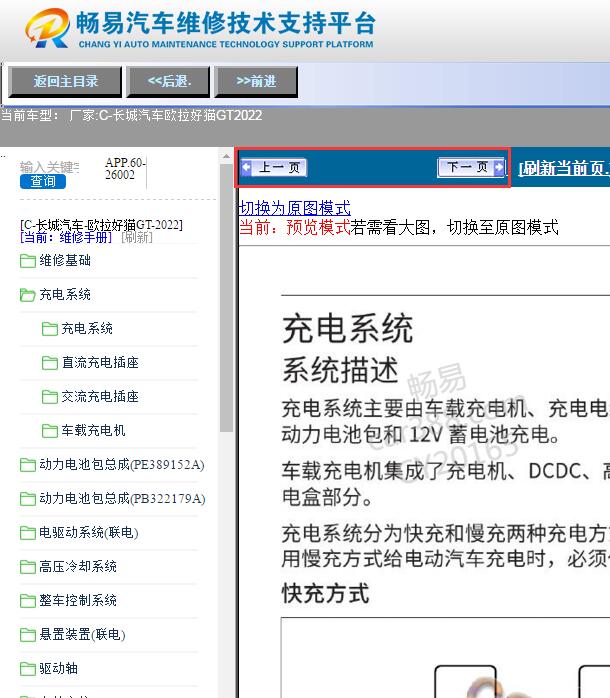Select 动力电池包总成(PE389152A) entry
This screenshot has height=698, width=610.
tap(122, 464)
